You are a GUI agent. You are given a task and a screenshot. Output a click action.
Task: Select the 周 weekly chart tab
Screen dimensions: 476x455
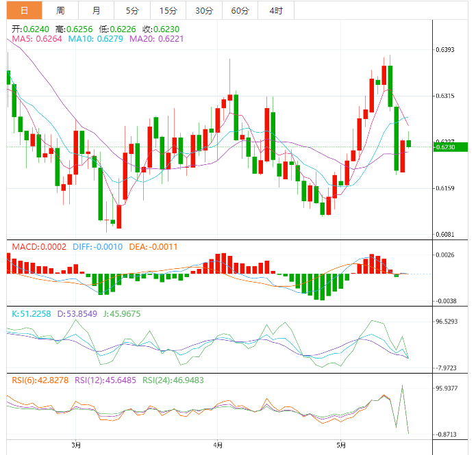pos(60,10)
